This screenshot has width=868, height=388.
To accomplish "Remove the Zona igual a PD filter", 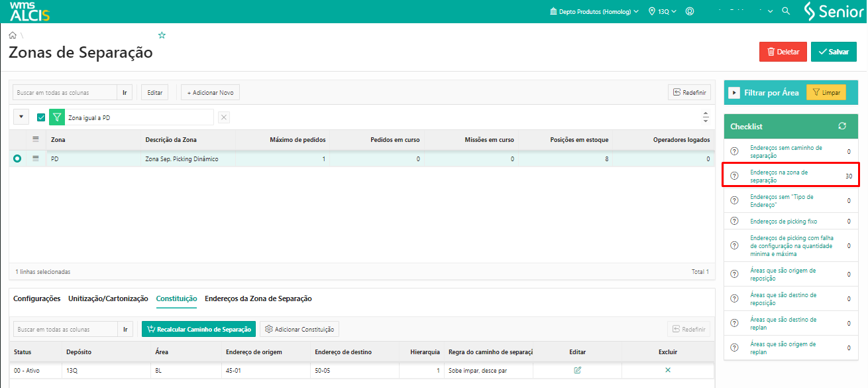I will [x=224, y=117].
